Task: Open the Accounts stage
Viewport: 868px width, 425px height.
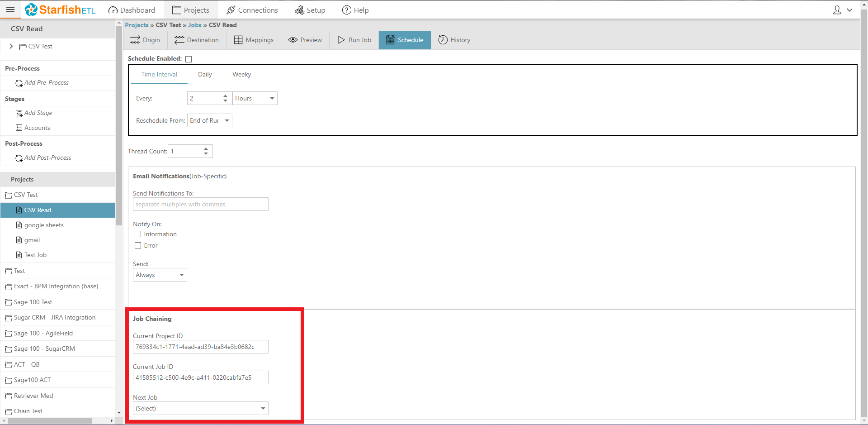Action: pyautogui.click(x=37, y=128)
